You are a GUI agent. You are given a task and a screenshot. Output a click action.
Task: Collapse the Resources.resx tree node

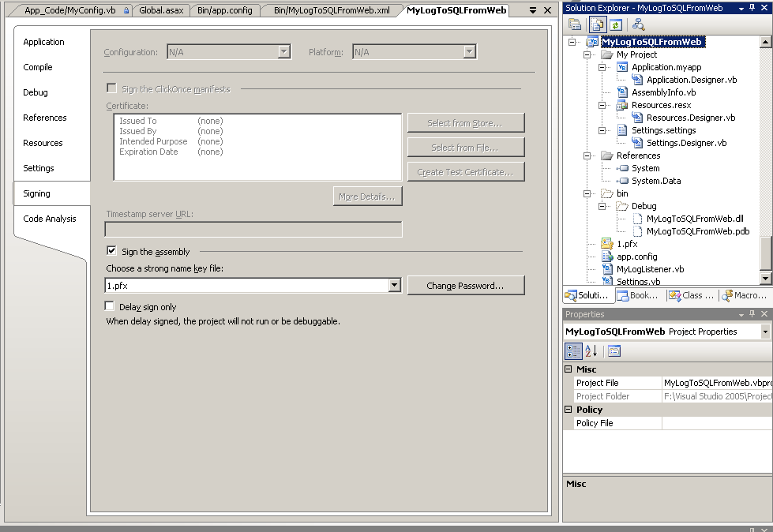point(602,105)
